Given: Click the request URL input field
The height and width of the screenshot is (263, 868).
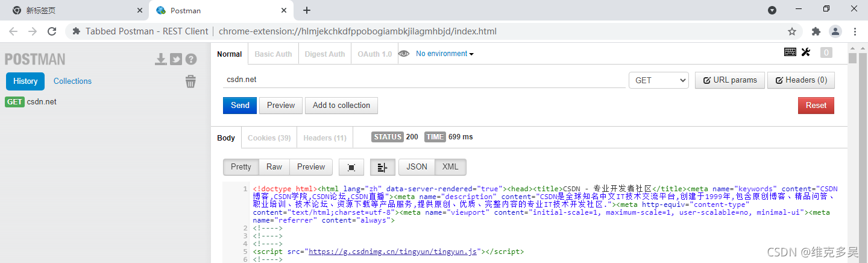Looking at the screenshot, I should tap(424, 80).
